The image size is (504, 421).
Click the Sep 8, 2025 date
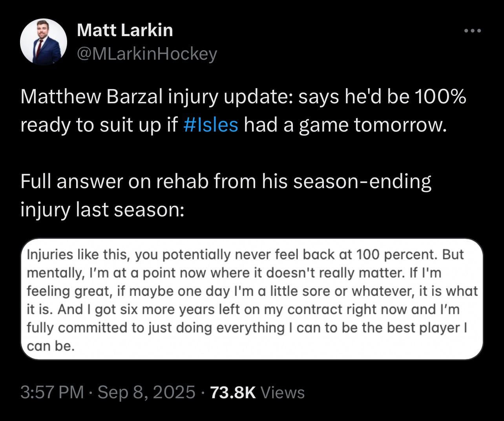pyautogui.click(x=146, y=392)
